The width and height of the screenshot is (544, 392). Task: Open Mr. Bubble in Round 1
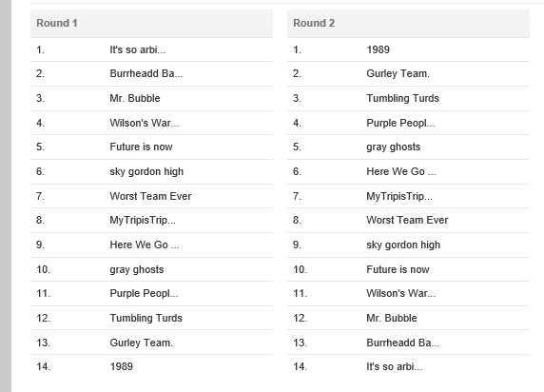click(x=135, y=98)
